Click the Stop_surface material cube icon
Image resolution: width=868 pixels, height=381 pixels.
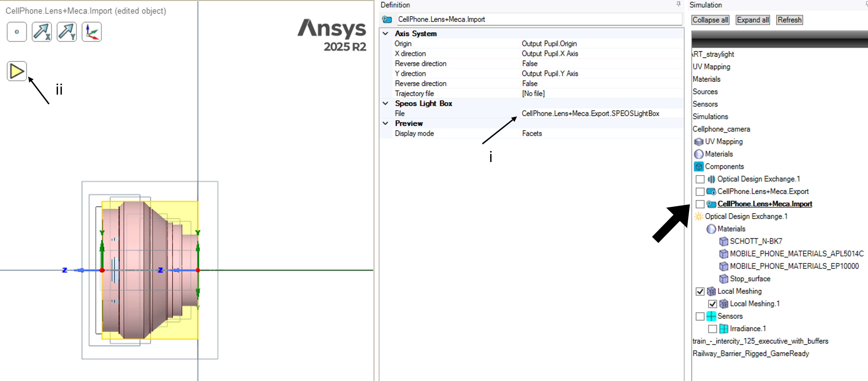(x=723, y=279)
